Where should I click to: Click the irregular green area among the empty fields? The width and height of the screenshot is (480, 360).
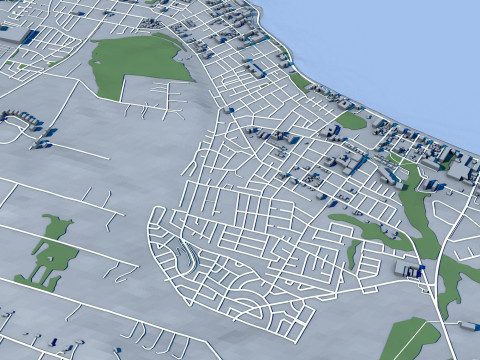(47, 253)
